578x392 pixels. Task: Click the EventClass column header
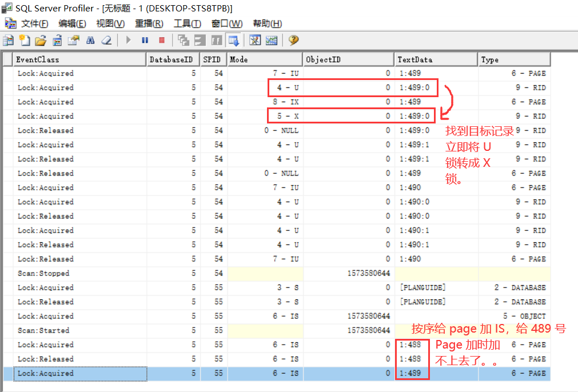click(80, 59)
